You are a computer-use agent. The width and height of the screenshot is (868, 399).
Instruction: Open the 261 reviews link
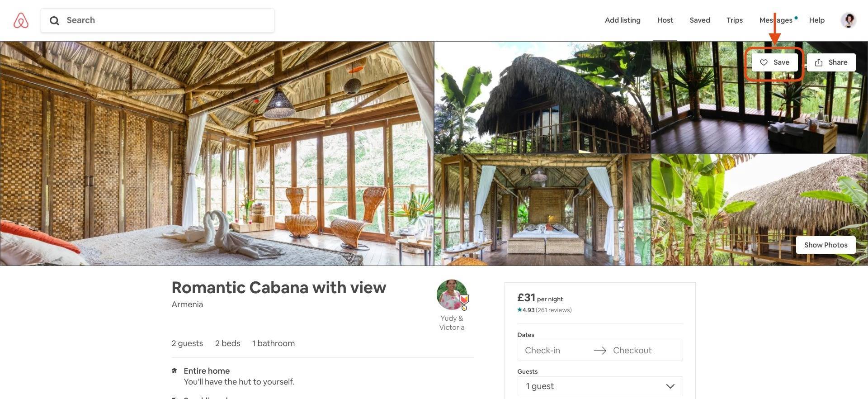click(553, 310)
